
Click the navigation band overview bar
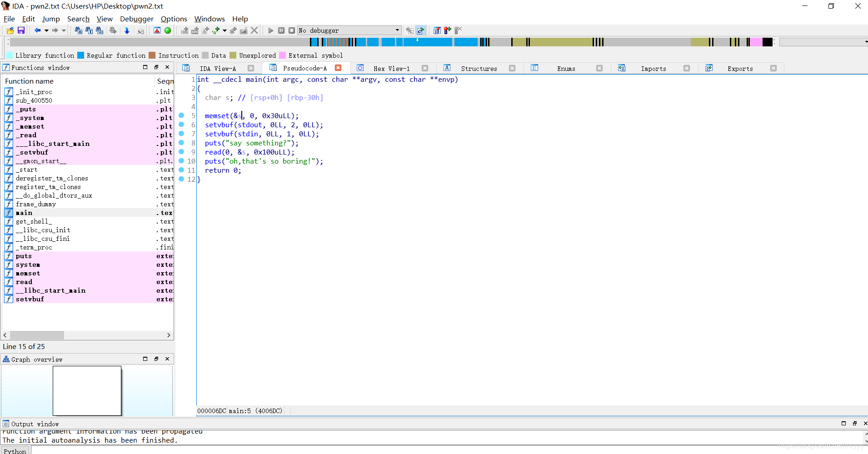[x=391, y=42]
